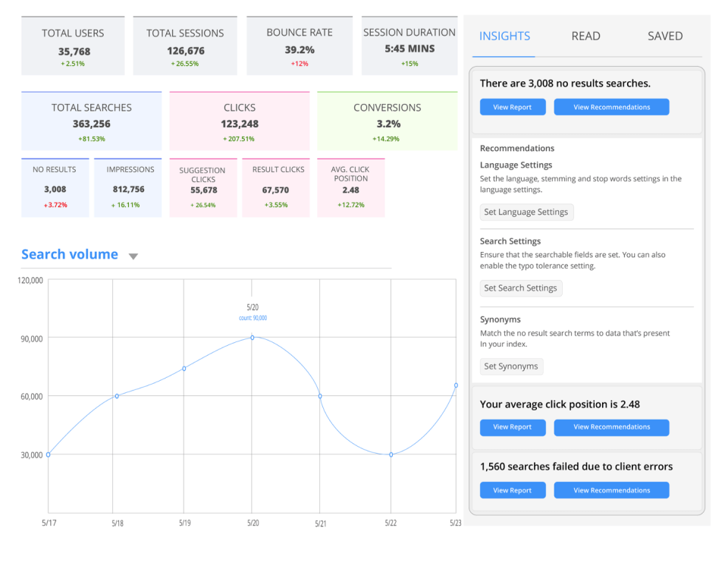Screen dimensions: 728x569
Task: Select the Insights tab
Action: point(504,36)
